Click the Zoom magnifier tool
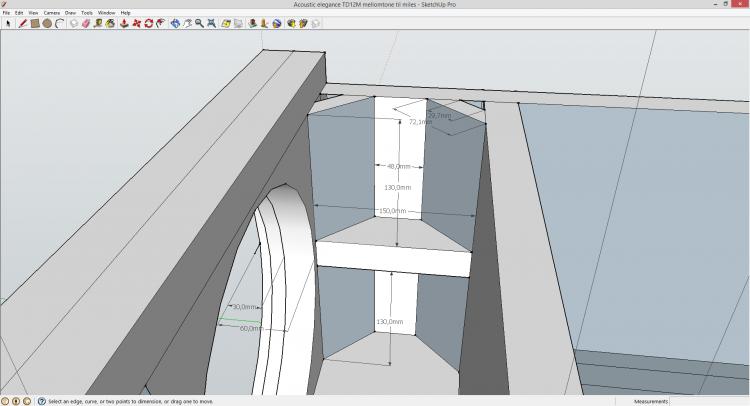Screen dimensions: 750x406 pyautogui.click(x=200, y=23)
